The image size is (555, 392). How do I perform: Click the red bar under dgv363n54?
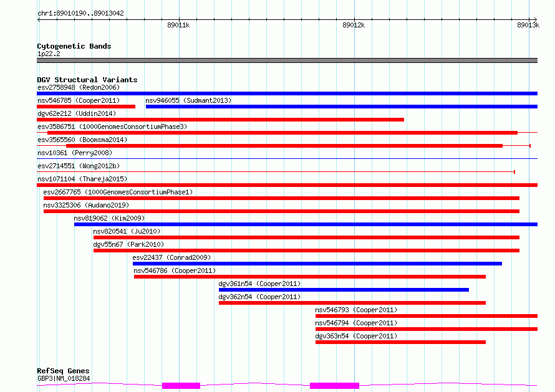click(400, 342)
